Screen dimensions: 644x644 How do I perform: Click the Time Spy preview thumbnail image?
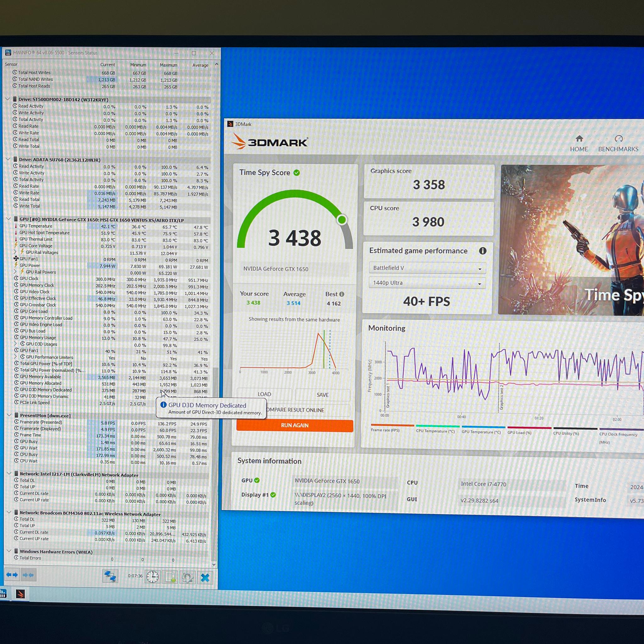coord(571,240)
